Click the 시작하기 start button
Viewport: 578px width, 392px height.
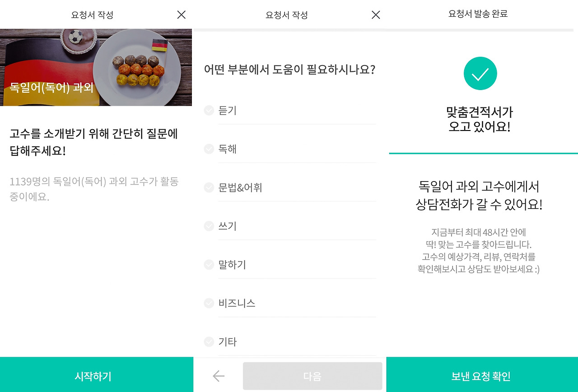[92, 375]
